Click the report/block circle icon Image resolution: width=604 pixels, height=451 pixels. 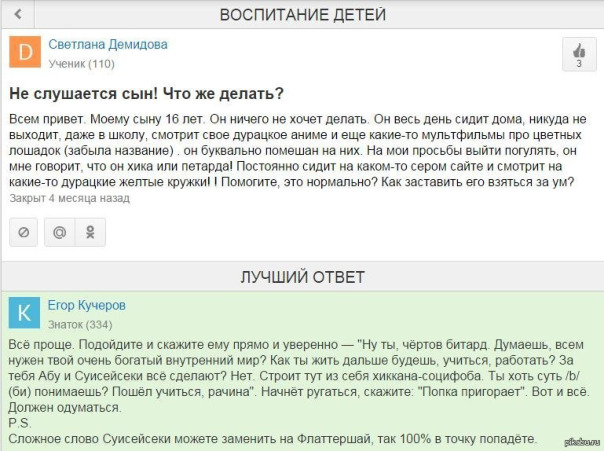click(23, 232)
